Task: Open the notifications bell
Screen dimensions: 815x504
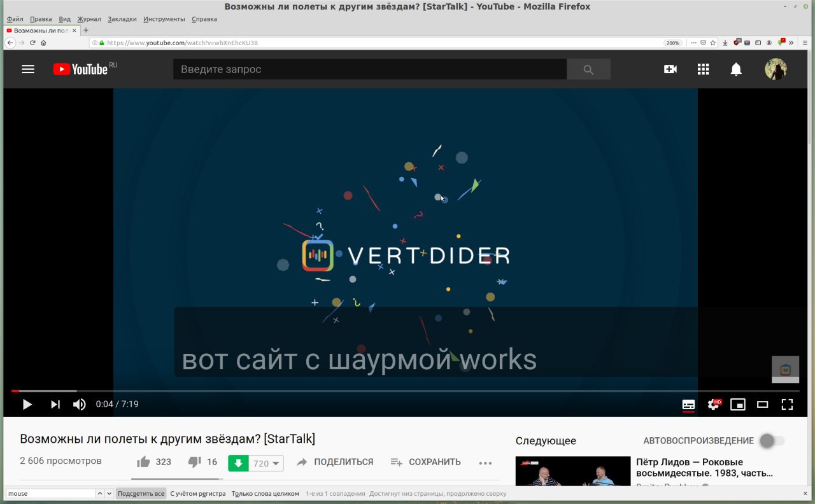Action: [736, 69]
